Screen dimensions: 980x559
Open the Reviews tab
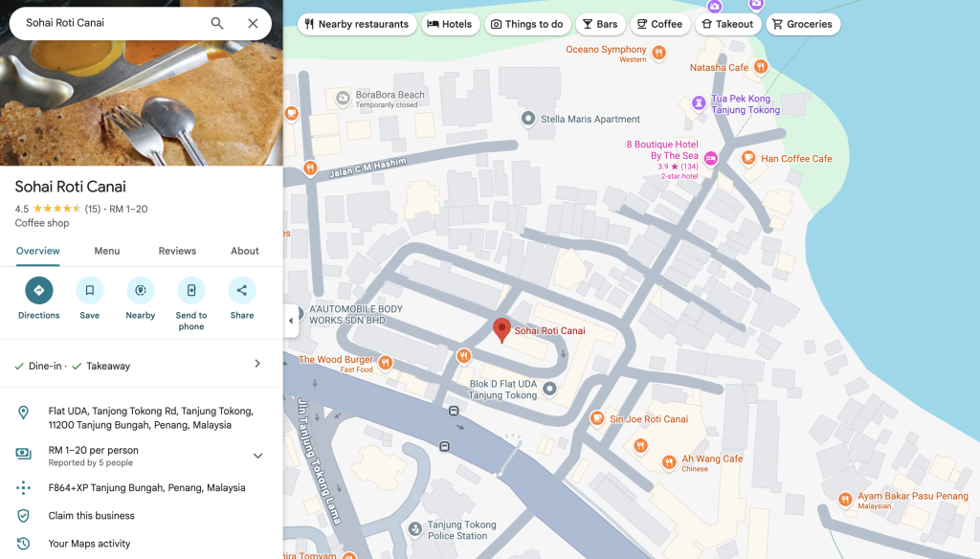[177, 251]
